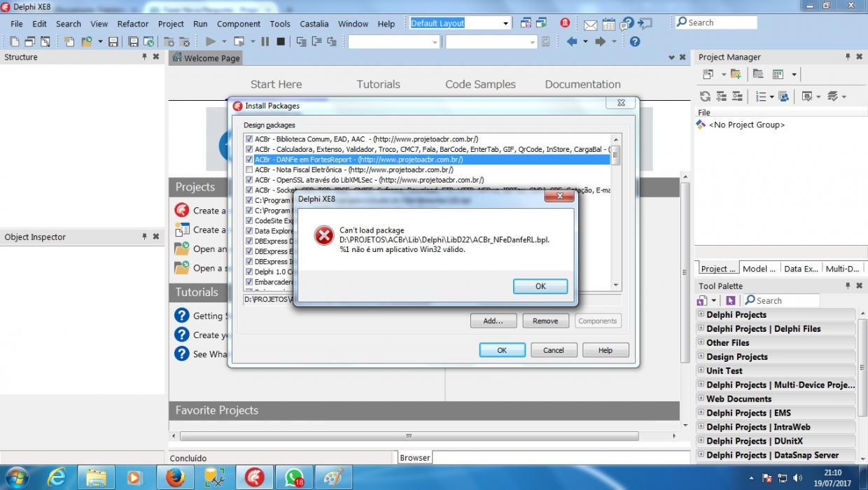Toggle ACBr - DANFe em FortesReport checkbox
Viewport: 868px width, 490px height.
coord(249,160)
